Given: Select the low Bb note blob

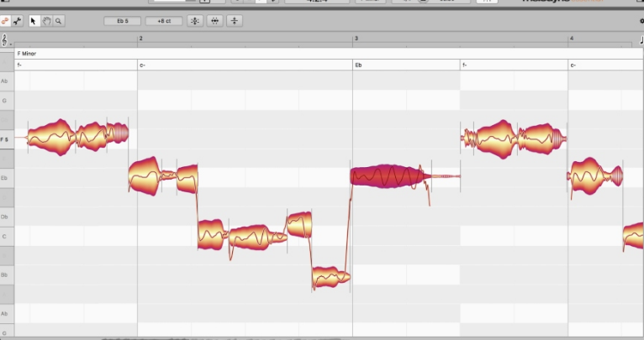Looking at the screenshot, I should 330,277.
